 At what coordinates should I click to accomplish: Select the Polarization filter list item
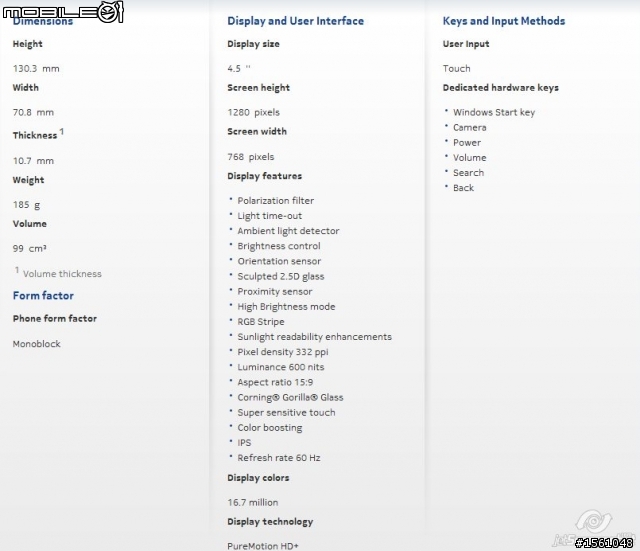coord(276,201)
